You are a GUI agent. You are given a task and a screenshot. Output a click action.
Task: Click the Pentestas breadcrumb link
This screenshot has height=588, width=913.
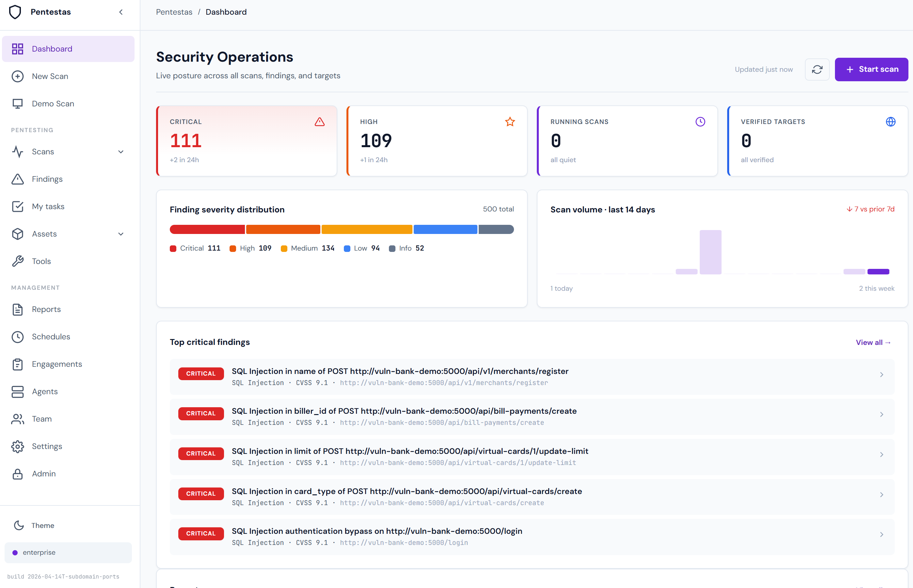(174, 12)
